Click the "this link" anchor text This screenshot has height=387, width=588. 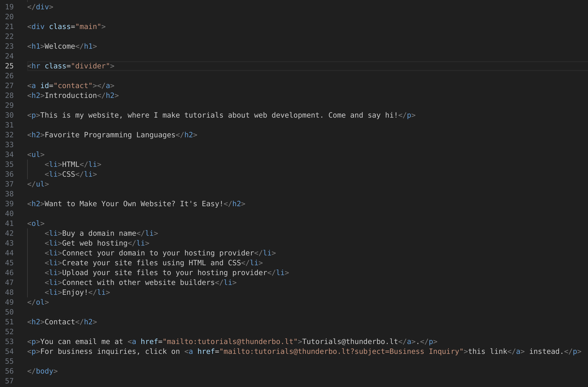pyautogui.click(x=488, y=351)
